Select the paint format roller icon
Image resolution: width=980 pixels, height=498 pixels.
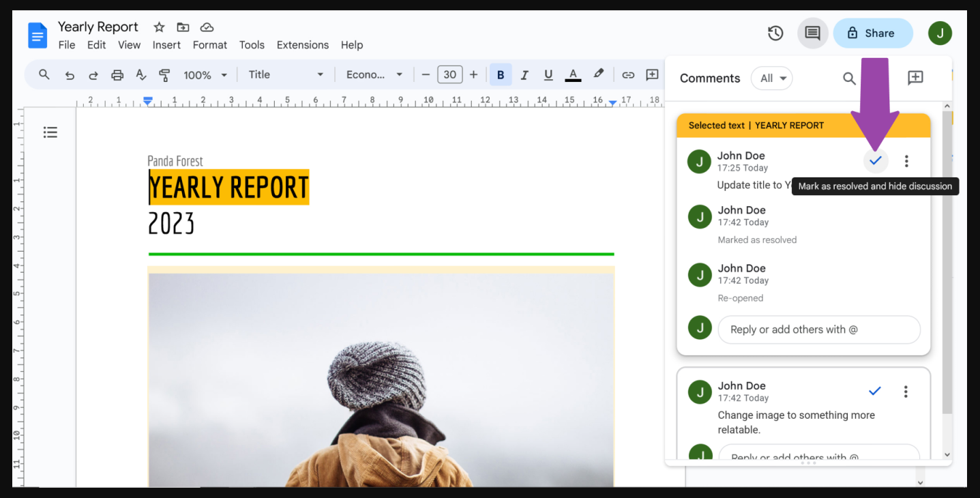pyautogui.click(x=164, y=75)
